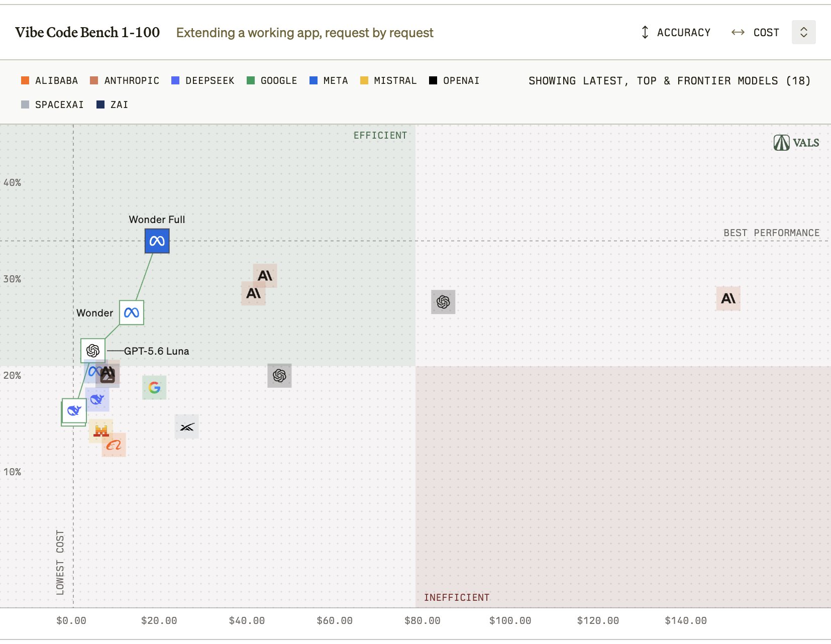Click the GPT-5.6 Luna OpenAI marker
This screenshot has height=644, width=831.
93,351
